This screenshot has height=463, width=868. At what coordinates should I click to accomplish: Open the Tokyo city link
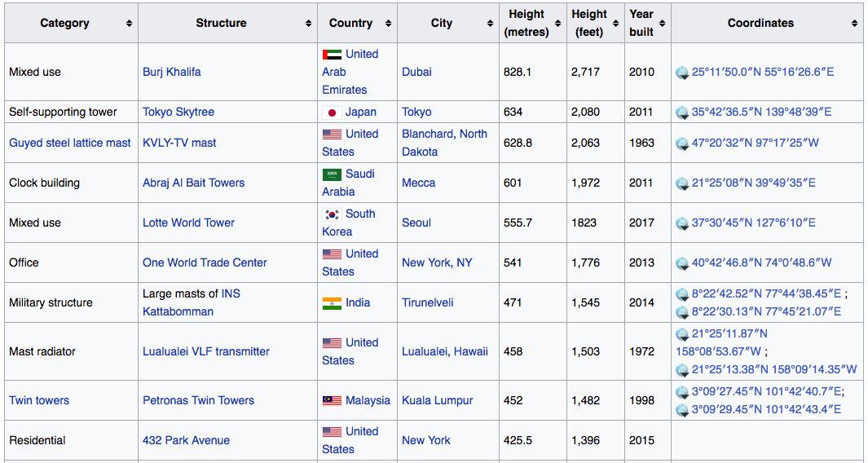click(416, 112)
